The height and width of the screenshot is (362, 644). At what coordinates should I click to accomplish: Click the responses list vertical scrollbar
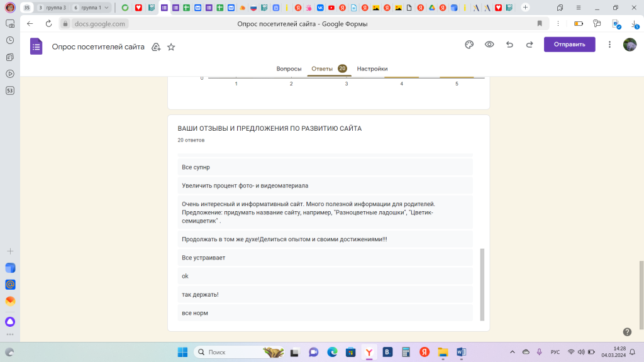pos(482,283)
